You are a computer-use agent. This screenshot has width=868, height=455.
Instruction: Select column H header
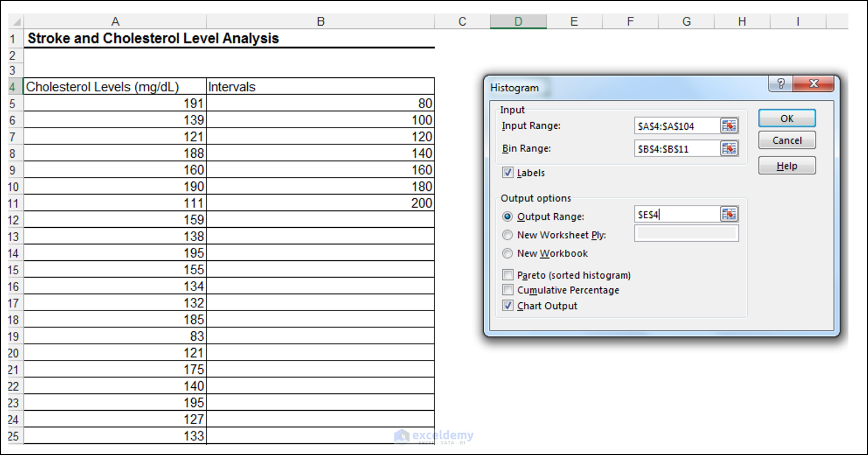(x=742, y=22)
